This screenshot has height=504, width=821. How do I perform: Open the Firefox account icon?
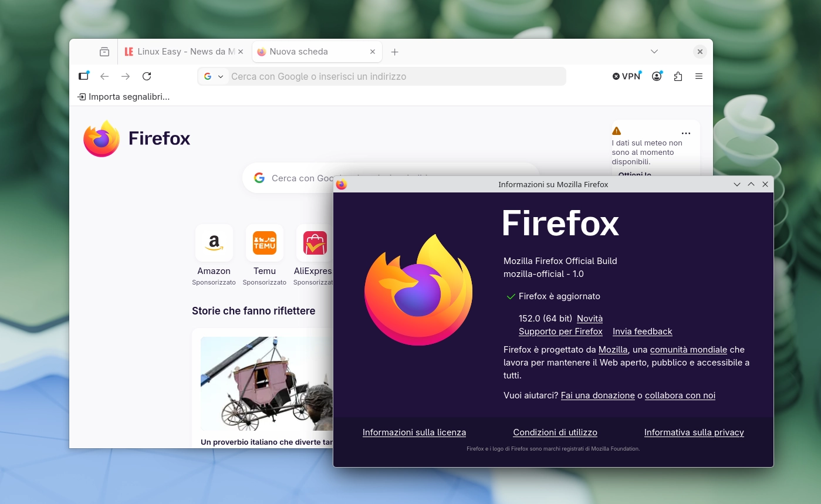coord(657,76)
